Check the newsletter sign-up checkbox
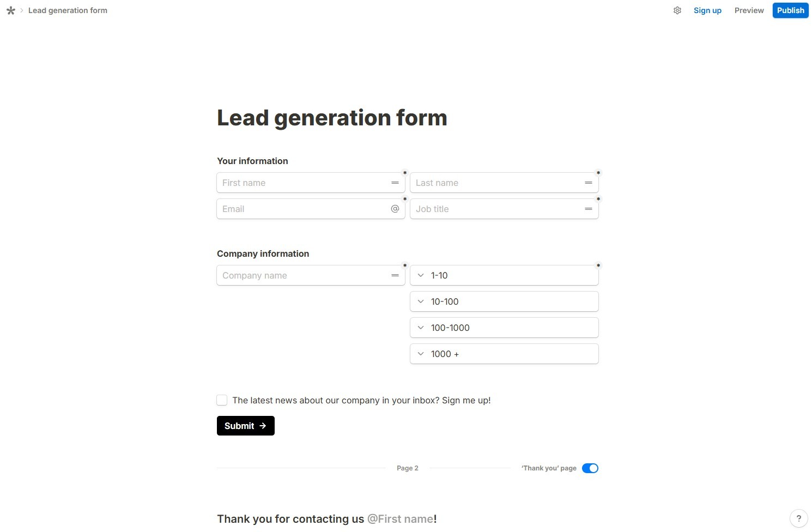Viewport: 812px width, 532px height. 222,400
